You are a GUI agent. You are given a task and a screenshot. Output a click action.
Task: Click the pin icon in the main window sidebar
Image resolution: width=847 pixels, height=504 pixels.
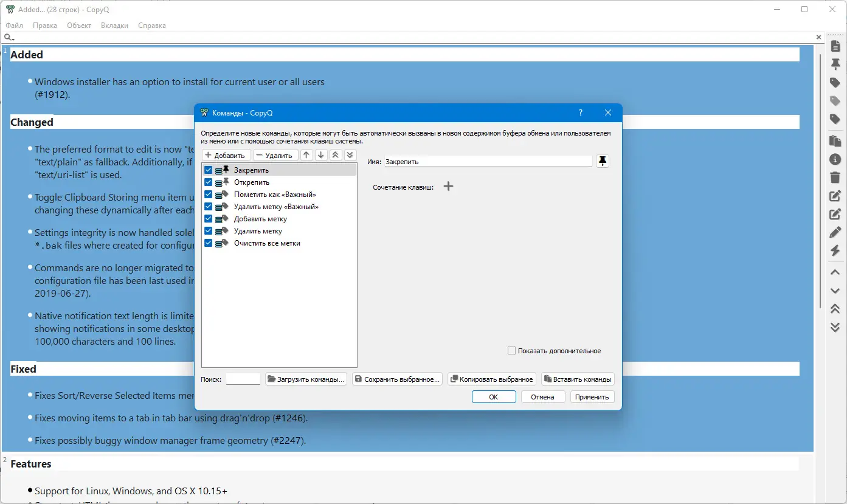(835, 64)
